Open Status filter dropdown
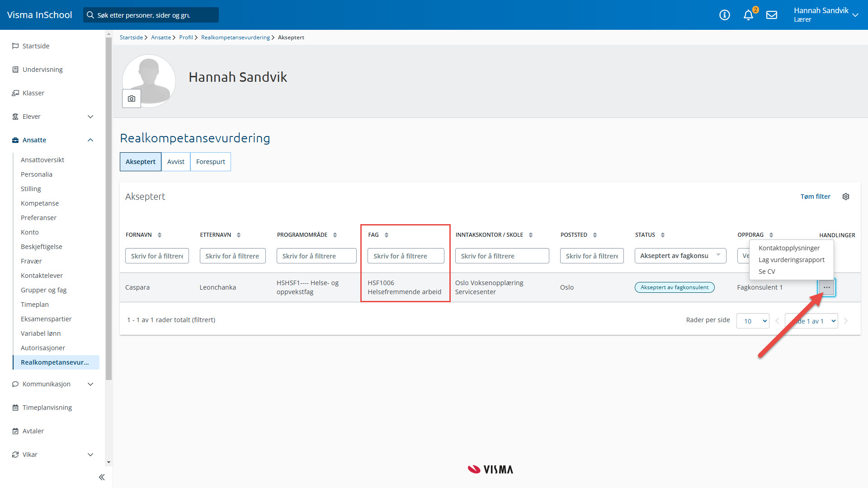The width and height of the screenshot is (868, 488). point(680,256)
